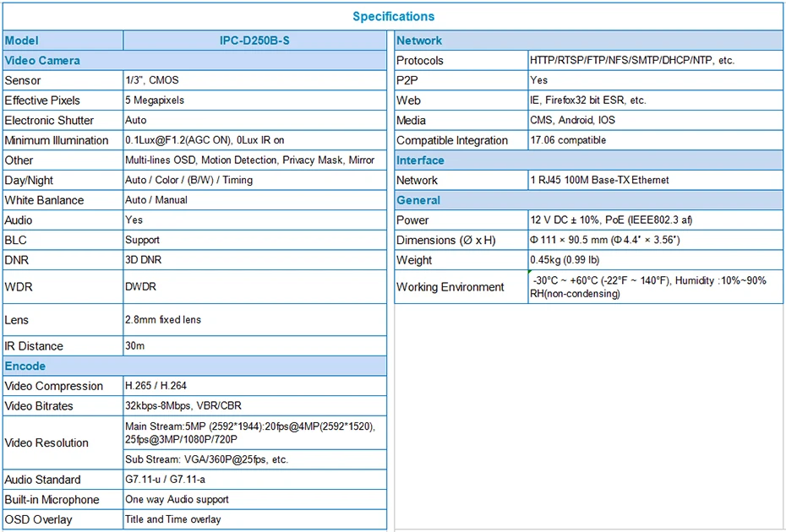This screenshot has width=786, height=532.
Task: Select the 30m value
Action: (135, 345)
